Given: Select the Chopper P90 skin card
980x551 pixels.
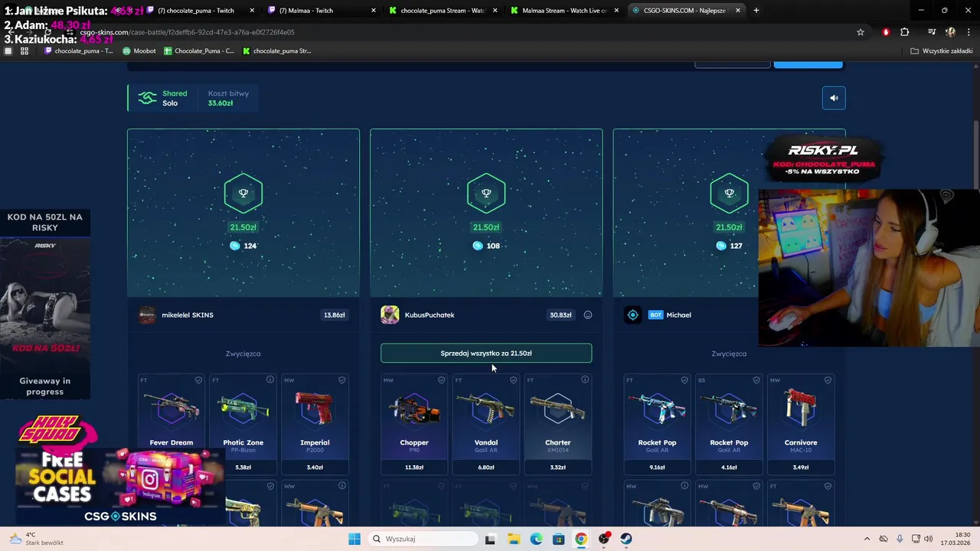Looking at the screenshot, I should 414,423.
